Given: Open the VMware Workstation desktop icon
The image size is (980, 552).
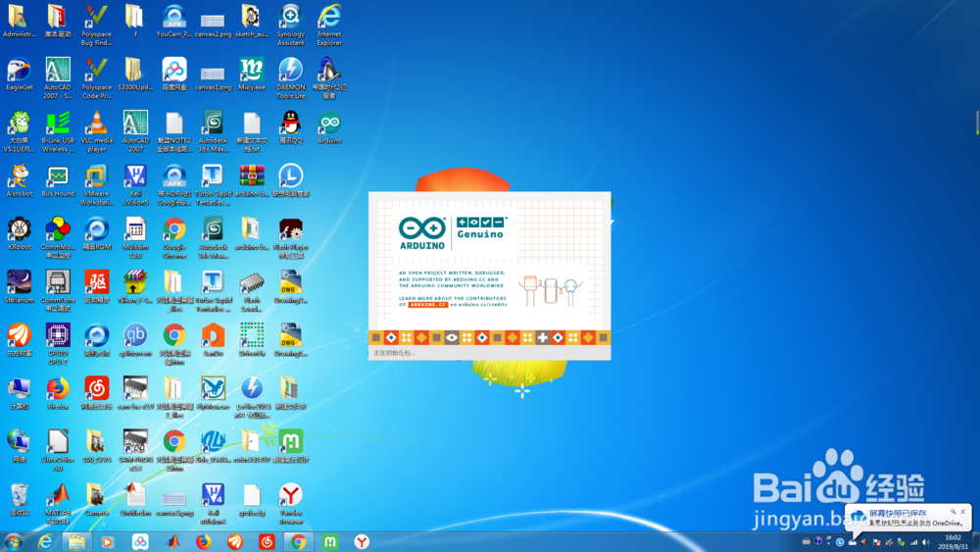Looking at the screenshot, I should (96, 185).
